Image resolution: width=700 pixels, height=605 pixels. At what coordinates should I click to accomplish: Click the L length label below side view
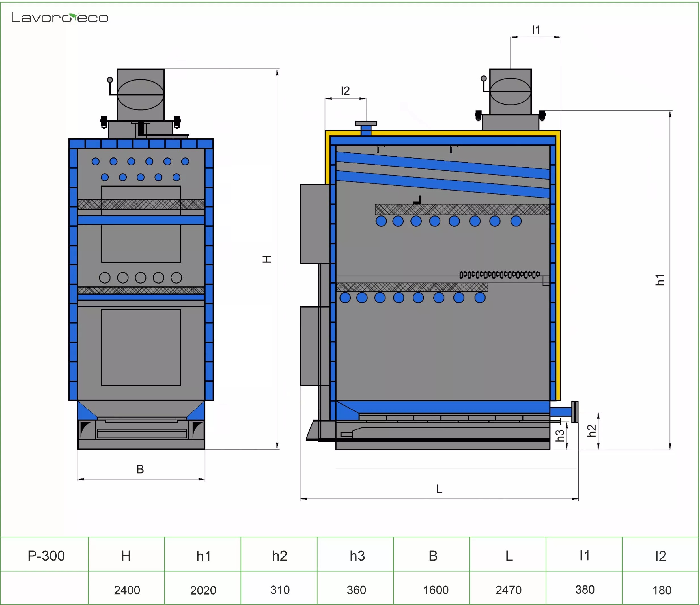[x=439, y=489]
